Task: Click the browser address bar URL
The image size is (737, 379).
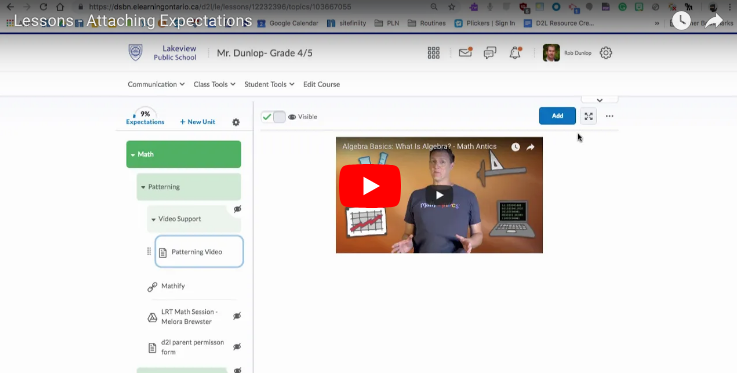Action: [220, 7]
